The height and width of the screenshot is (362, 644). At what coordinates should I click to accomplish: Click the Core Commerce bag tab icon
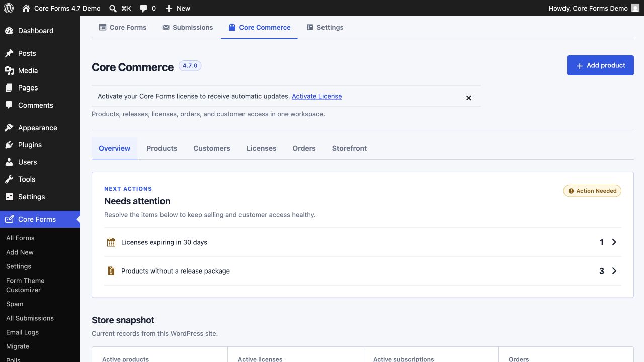pyautogui.click(x=232, y=28)
